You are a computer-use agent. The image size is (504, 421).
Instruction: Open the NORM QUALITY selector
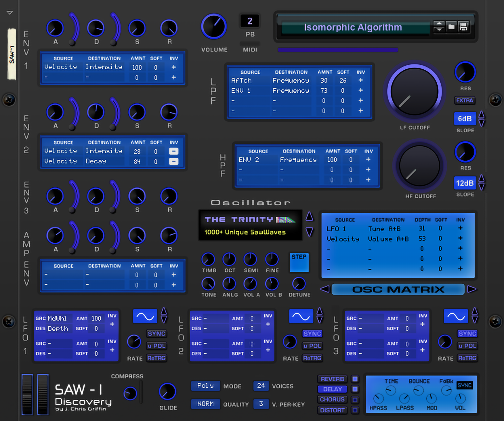tap(206, 404)
